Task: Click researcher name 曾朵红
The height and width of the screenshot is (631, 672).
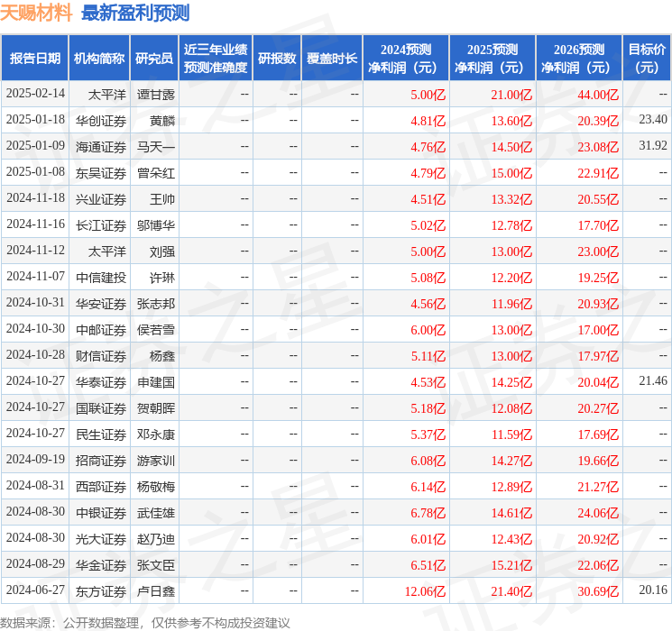Action: [155, 173]
